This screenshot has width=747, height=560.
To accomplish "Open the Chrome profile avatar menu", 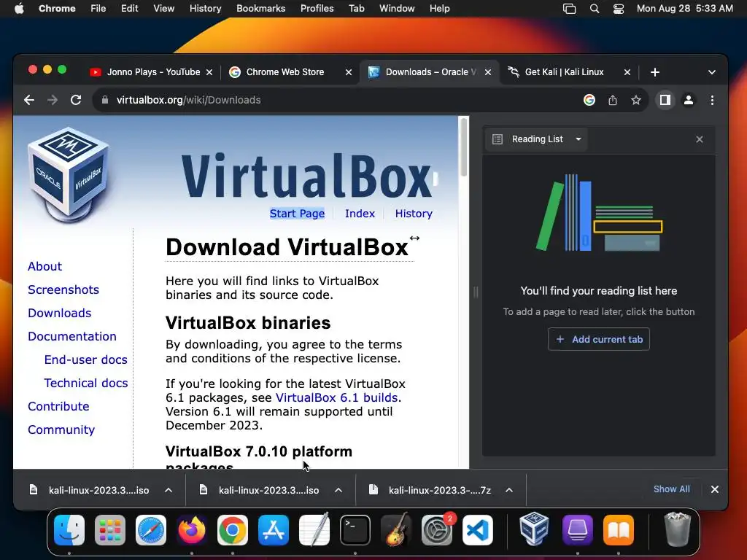I will [689, 100].
